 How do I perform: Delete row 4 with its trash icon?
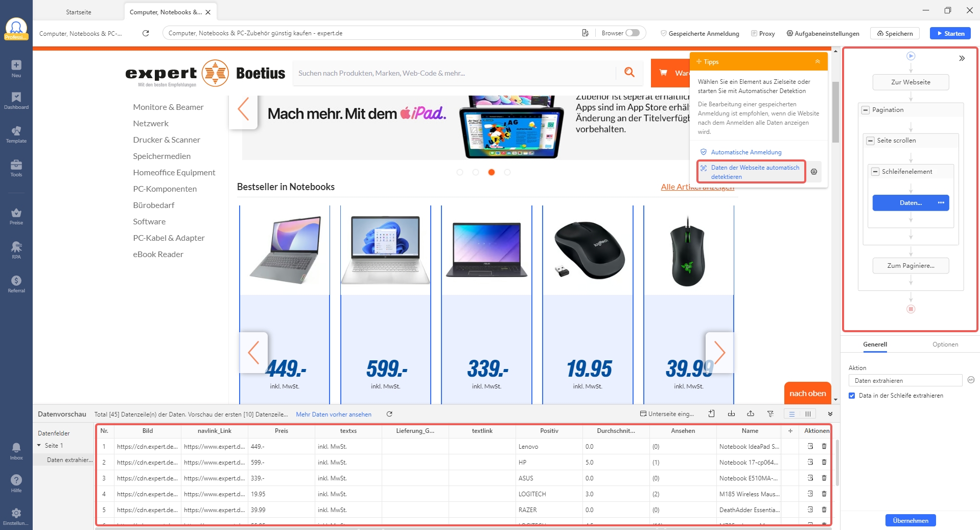[824, 494]
